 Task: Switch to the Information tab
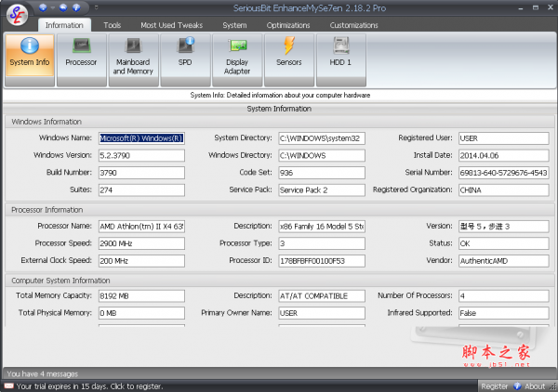pos(64,25)
